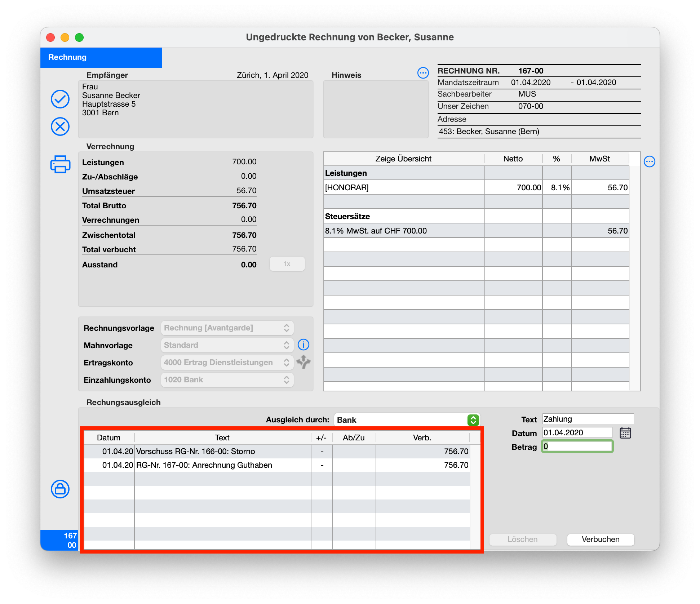Image resolution: width=700 pixels, height=604 pixels.
Task: Select the RG-Nr. 167-00: Anrechnung Guthaben row
Action: coord(277,465)
